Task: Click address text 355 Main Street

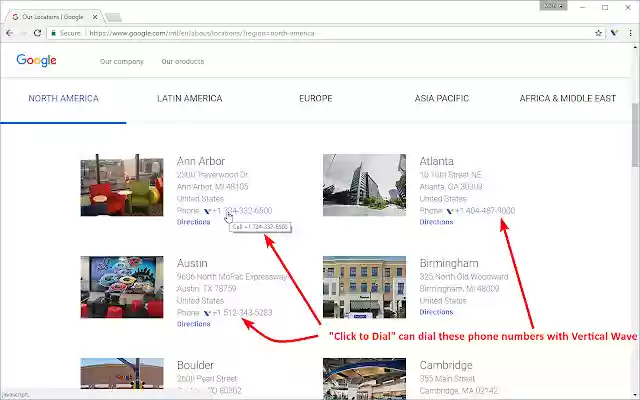Action: tap(447, 379)
